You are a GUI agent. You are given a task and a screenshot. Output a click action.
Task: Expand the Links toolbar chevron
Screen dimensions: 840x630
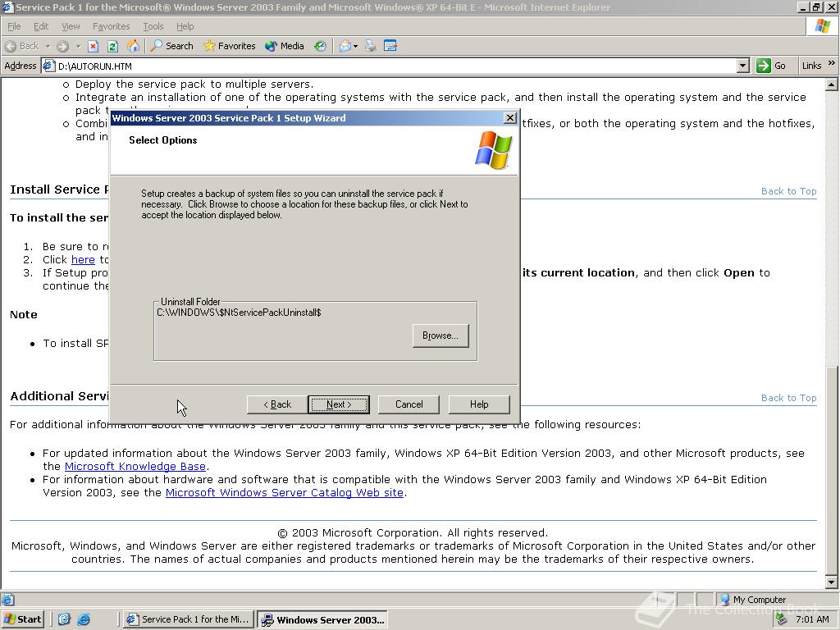click(832, 63)
